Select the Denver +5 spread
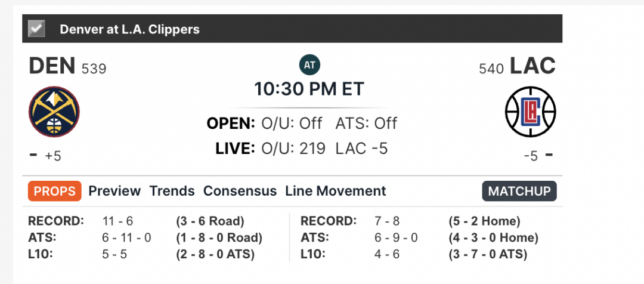The width and height of the screenshot is (644, 284). coord(53,156)
